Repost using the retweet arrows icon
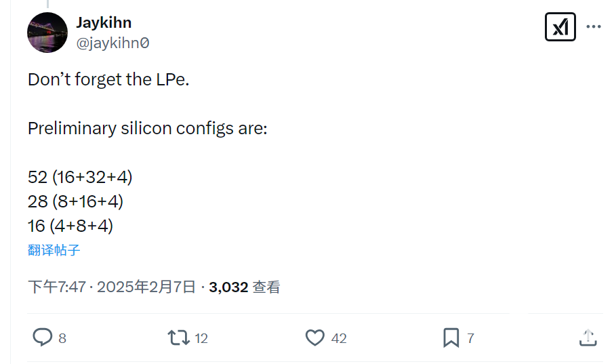Screen dimensions: 614x364 [x=178, y=338]
